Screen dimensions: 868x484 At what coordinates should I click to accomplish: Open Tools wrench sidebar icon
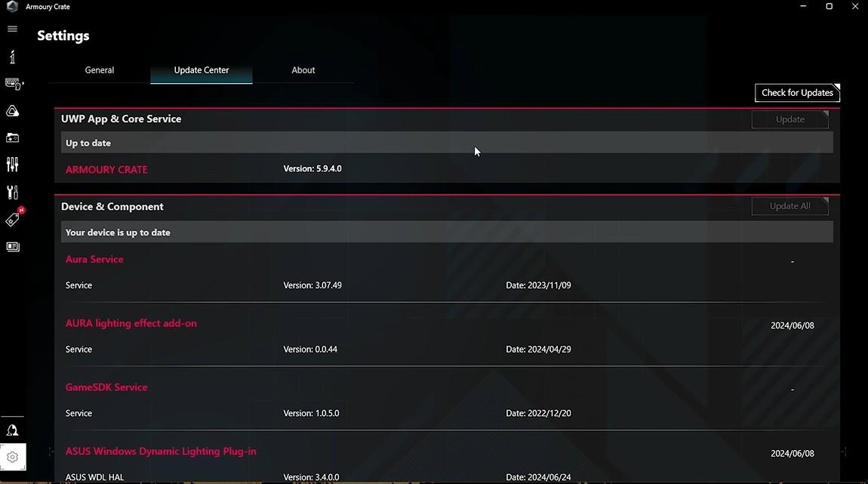[12, 192]
